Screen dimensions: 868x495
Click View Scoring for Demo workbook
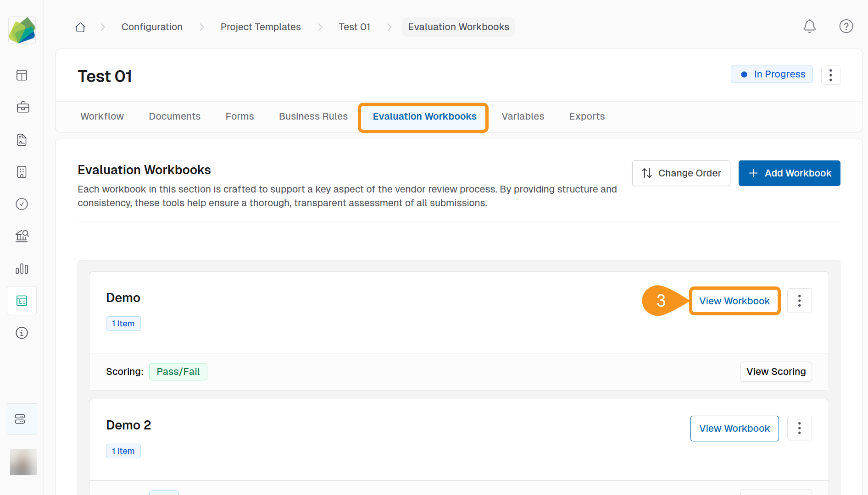776,372
